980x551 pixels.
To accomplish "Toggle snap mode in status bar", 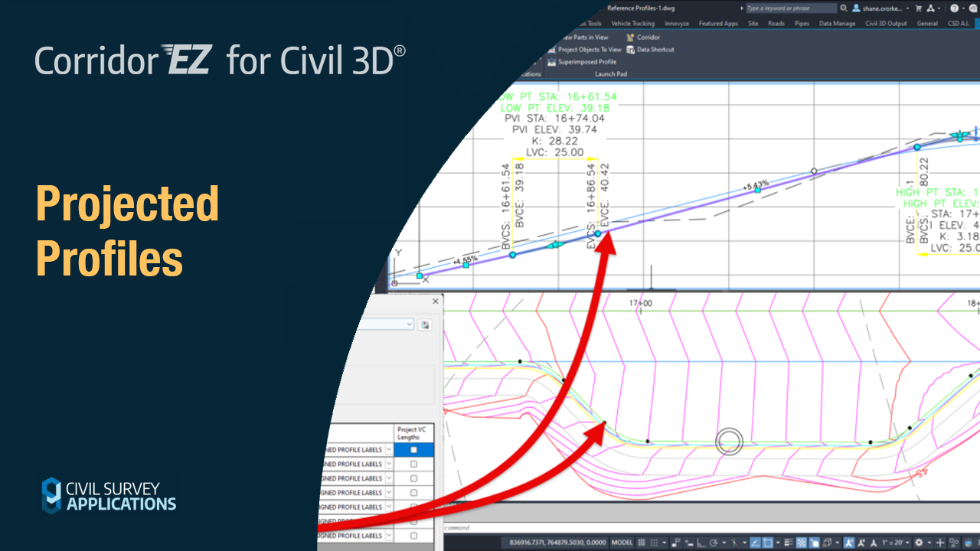I will [x=654, y=543].
